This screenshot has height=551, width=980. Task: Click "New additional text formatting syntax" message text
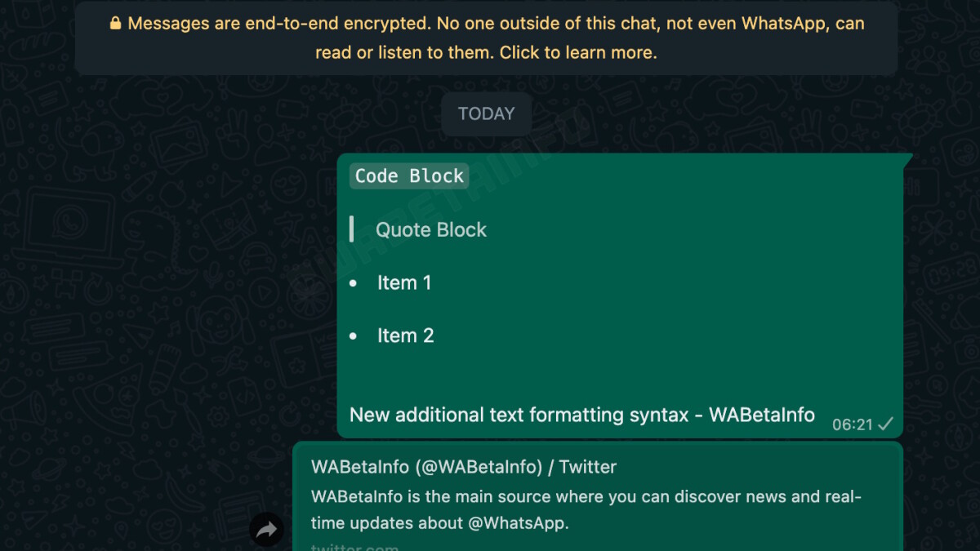519,415
